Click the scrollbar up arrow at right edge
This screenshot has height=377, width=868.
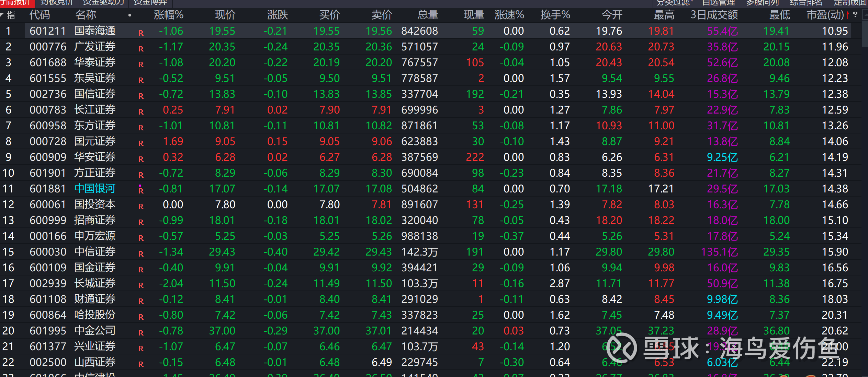click(x=865, y=14)
